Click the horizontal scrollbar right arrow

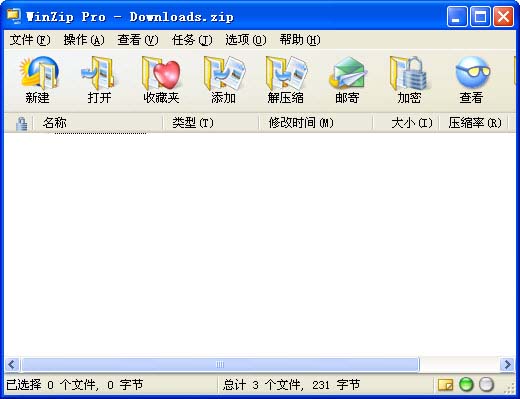click(x=507, y=364)
